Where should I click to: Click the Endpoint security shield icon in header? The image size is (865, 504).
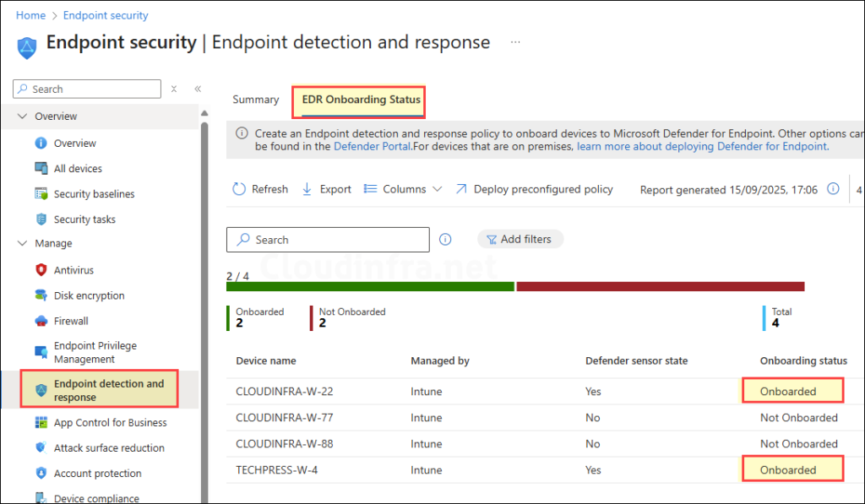[x=26, y=47]
